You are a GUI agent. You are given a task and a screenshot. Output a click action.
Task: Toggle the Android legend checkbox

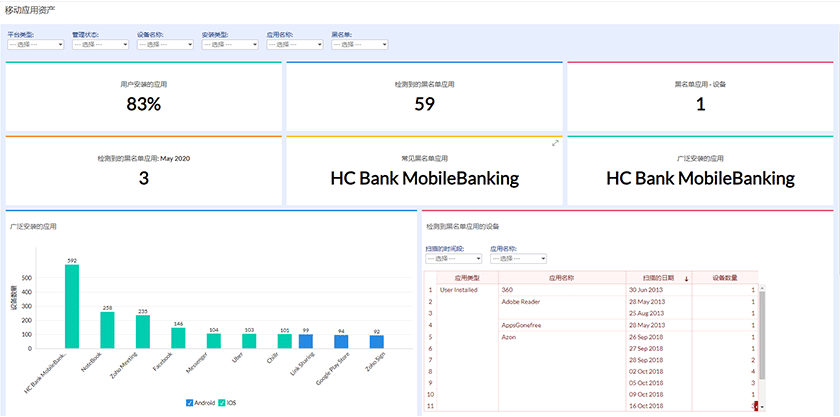coord(189,403)
